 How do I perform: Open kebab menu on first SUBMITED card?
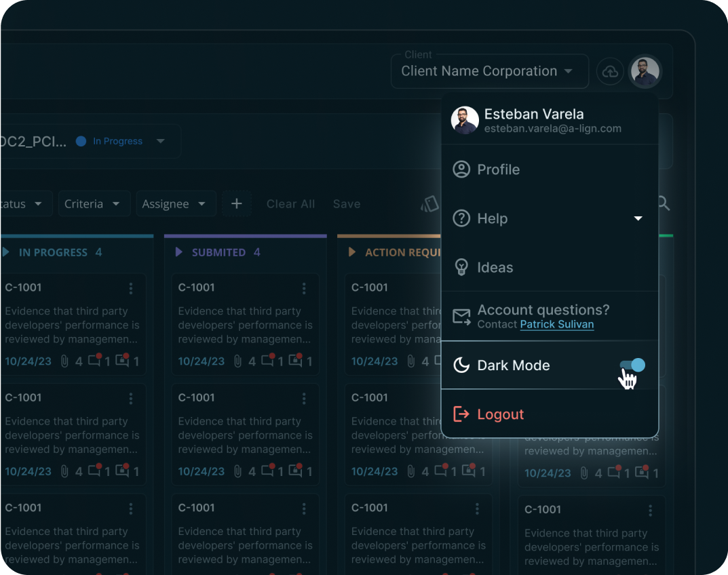(304, 288)
